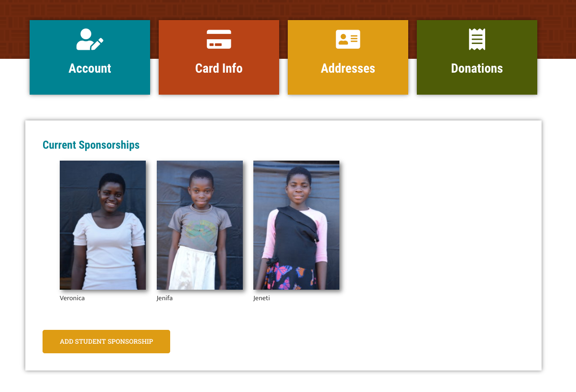The width and height of the screenshot is (576, 392).
Task: Select the yellow Addresses tile
Action: (348, 57)
